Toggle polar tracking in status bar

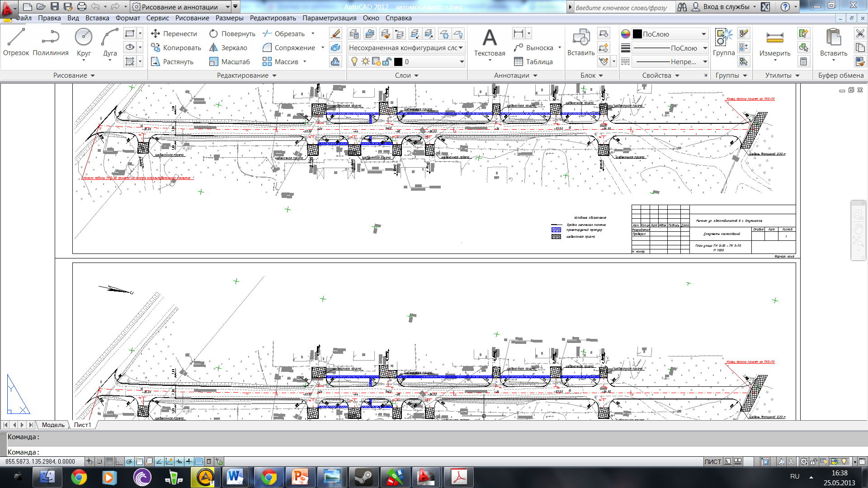129,462
